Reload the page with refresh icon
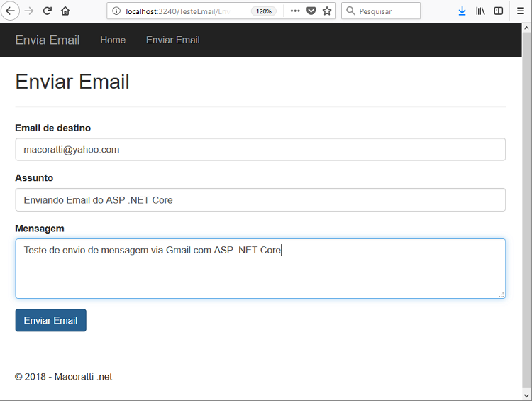532x401 pixels. click(x=47, y=11)
